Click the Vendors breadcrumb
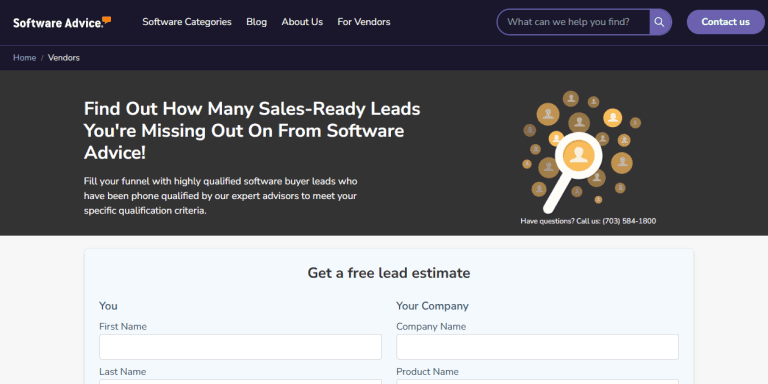 64,58
